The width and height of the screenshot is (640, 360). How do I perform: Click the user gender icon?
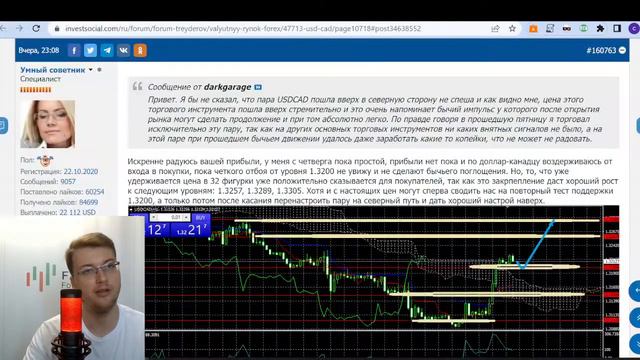click(x=45, y=161)
